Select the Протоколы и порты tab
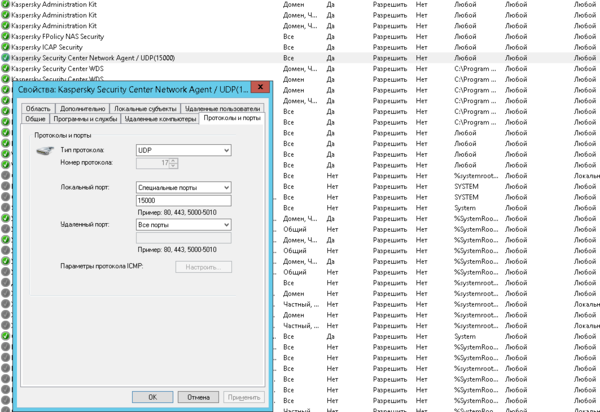The width and height of the screenshot is (600, 412). (x=232, y=118)
